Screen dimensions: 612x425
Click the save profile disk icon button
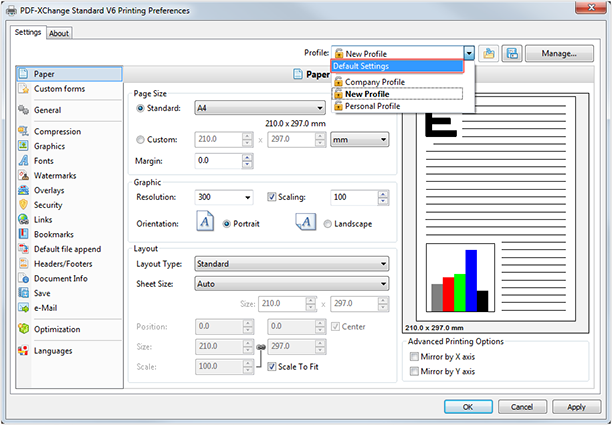(512, 53)
